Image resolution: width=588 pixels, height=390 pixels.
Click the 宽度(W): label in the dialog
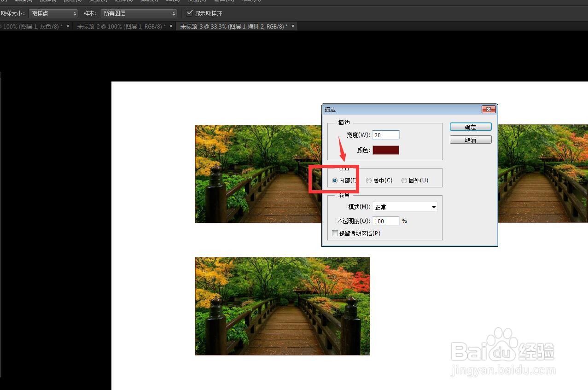[358, 135]
